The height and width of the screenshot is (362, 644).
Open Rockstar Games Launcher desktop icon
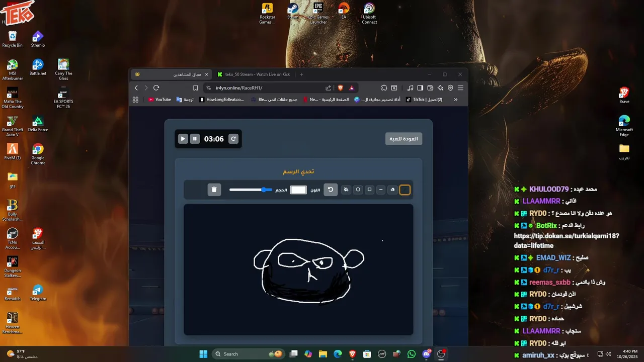point(267,14)
